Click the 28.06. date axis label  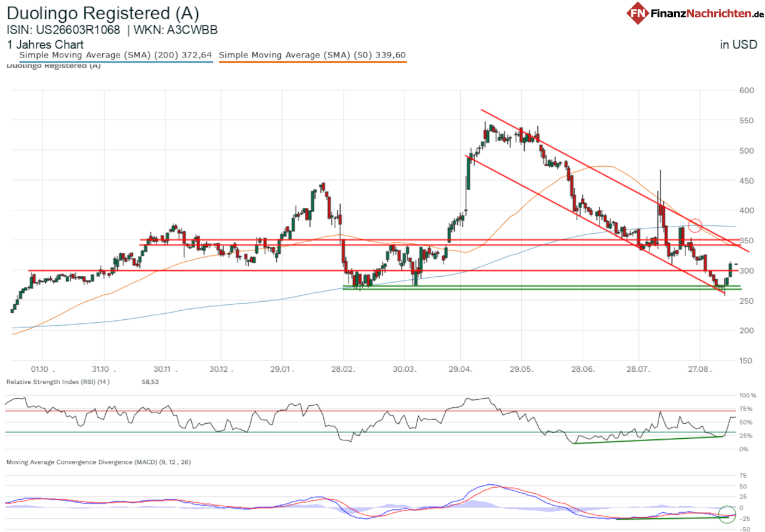583,369
